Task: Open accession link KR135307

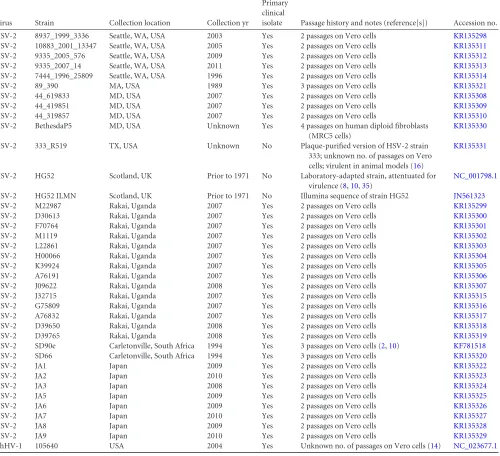Action: (x=470, y=286)
